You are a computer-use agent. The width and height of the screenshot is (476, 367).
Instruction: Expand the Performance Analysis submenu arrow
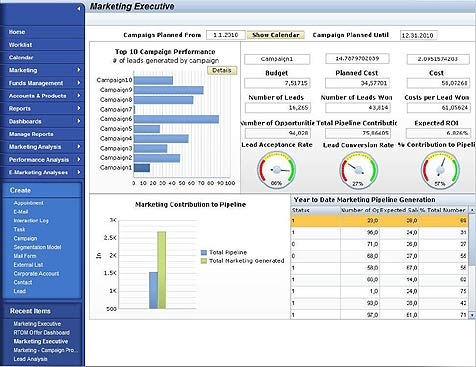pos(79,159)
